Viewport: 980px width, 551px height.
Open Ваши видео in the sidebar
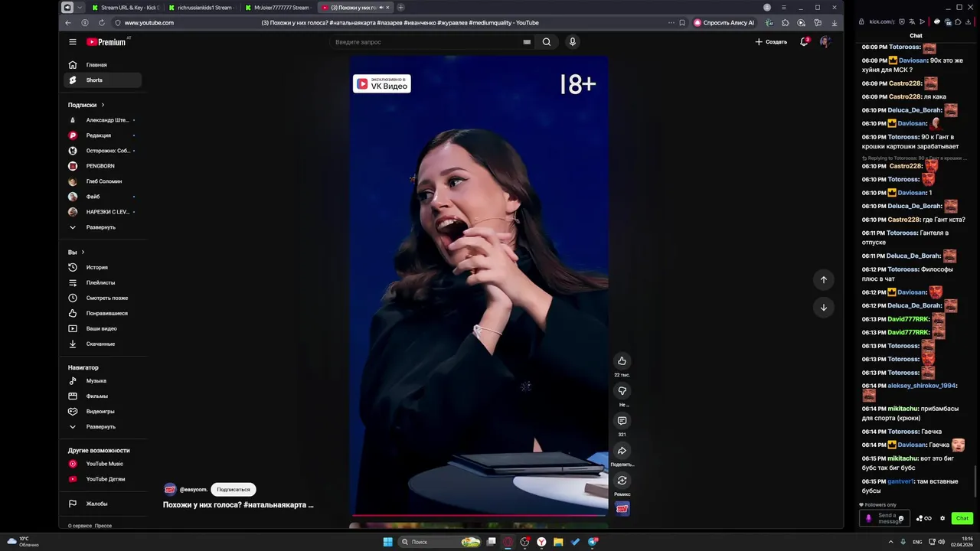[103, 328]
